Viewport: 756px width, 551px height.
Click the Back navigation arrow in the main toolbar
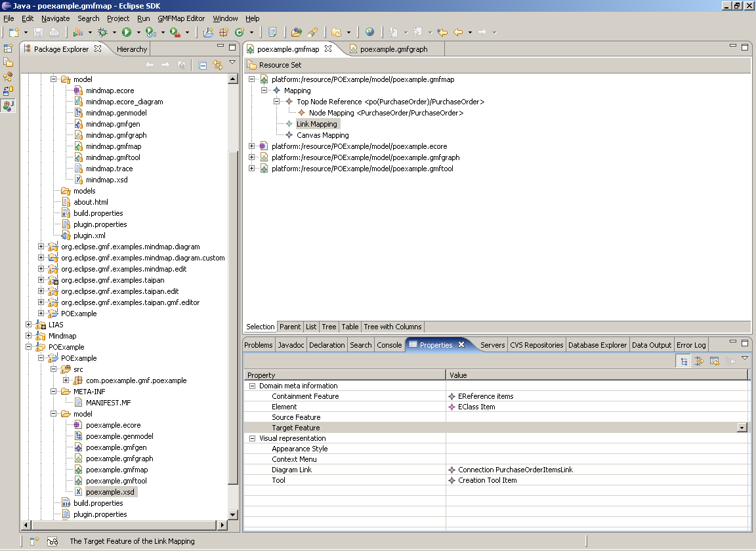click(x=458, y=32)
